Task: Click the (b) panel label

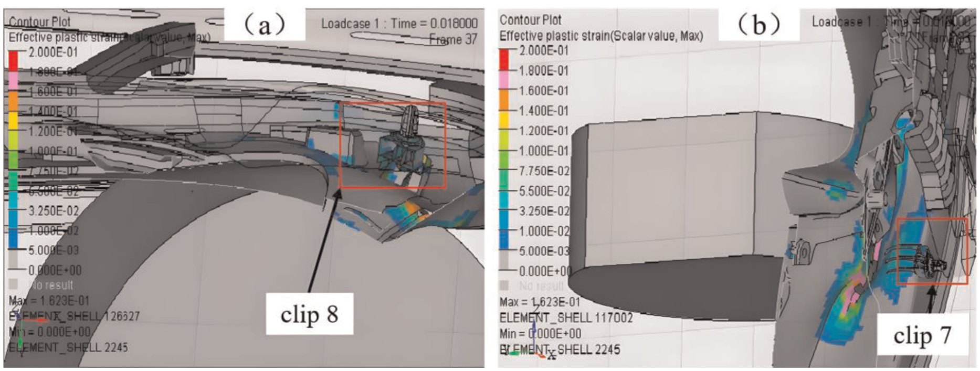Action: 759,24
